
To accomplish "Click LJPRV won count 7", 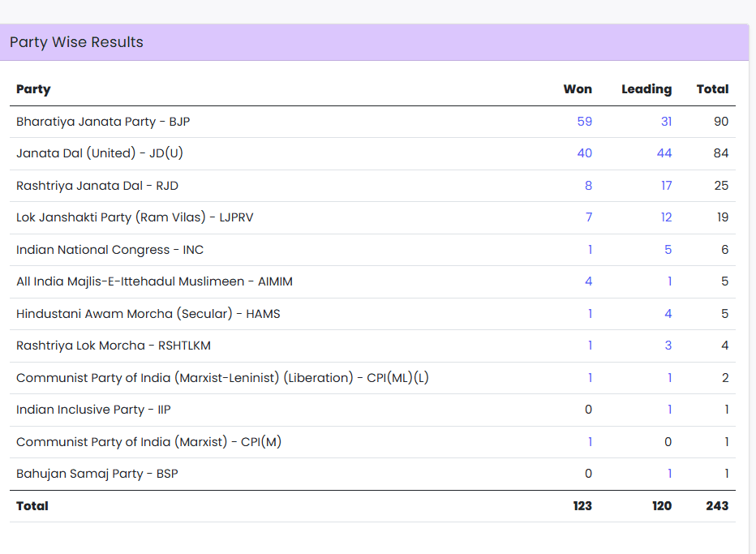I will click(589, 217).
